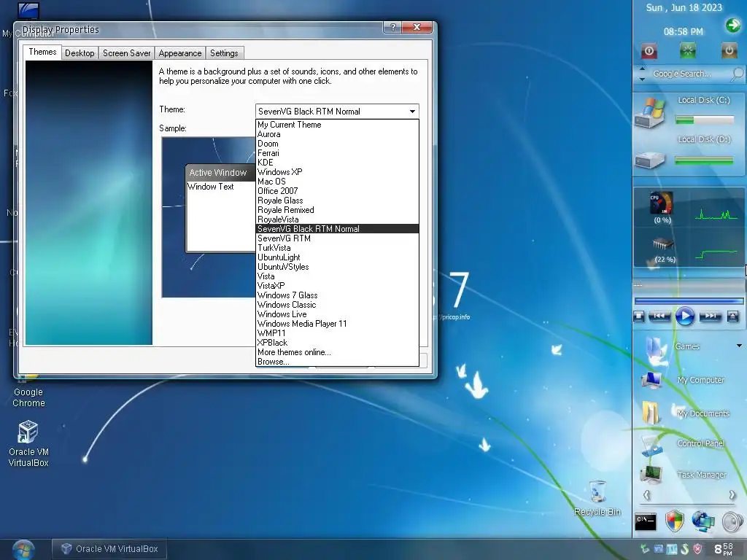Click Oracle VM VirtualBox taskbar button
Image resolution: width=747 pixels, height=560 pixels.
click(109, 549)
